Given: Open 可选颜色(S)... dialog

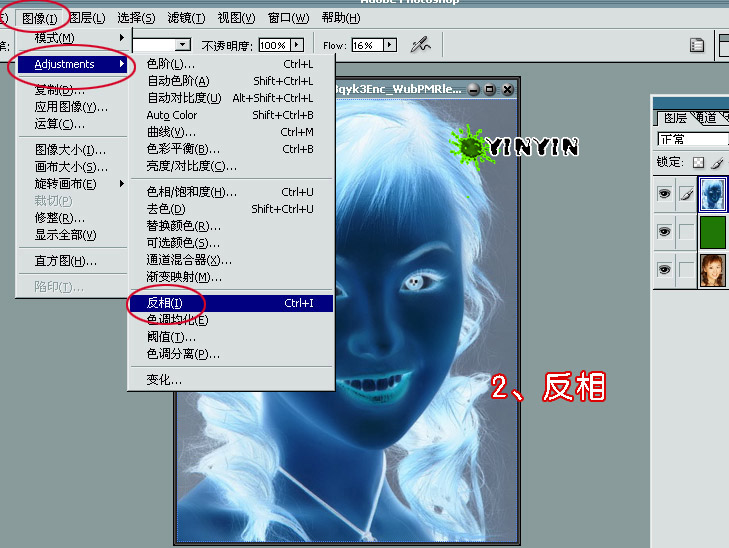Looking at the screenshot, I should coord(231,243).
